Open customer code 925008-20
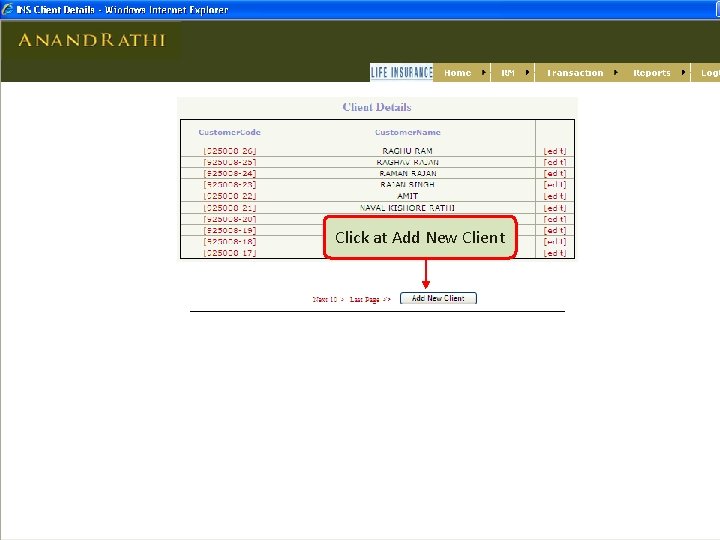Viewport: 720px width, 540px height. [x=230, y=219]
